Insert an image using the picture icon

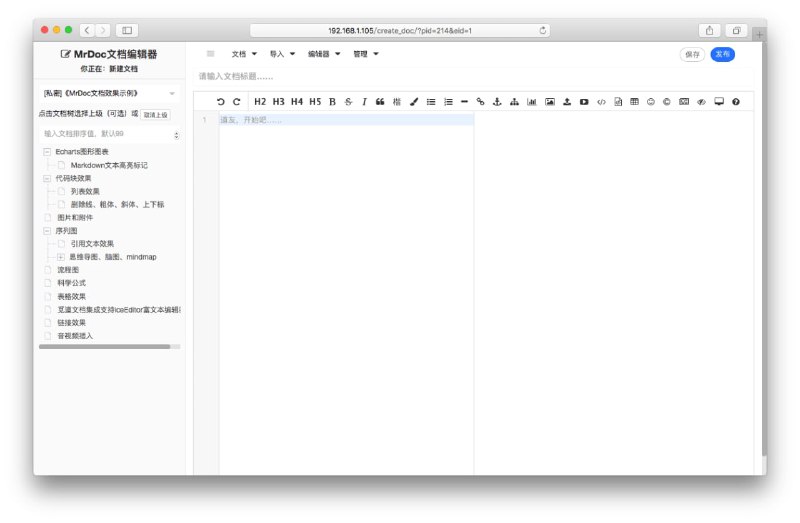pyautogui.click(x=549, y=101)
